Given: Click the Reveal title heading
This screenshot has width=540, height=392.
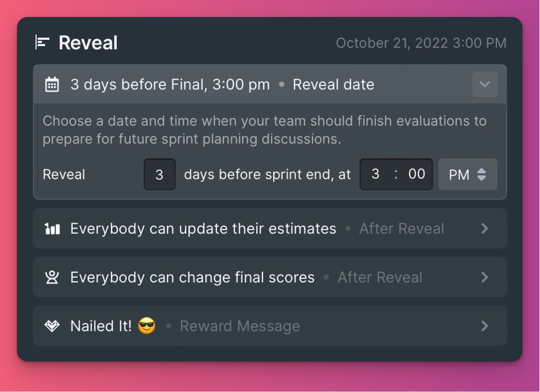Looking at the screenshot, I should [x=88, y=43].
